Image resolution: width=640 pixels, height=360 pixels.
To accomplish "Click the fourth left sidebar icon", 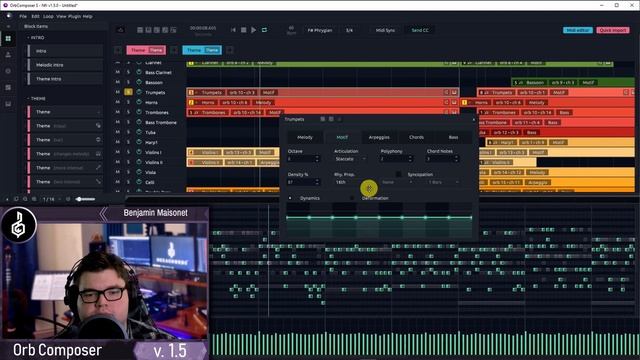I will [8, 87].
